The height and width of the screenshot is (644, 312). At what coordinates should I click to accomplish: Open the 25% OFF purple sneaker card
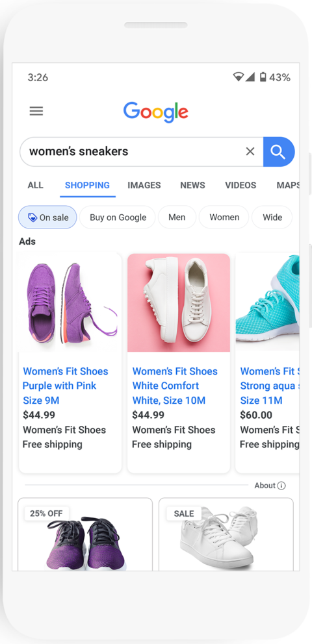[x=85, y=534]
